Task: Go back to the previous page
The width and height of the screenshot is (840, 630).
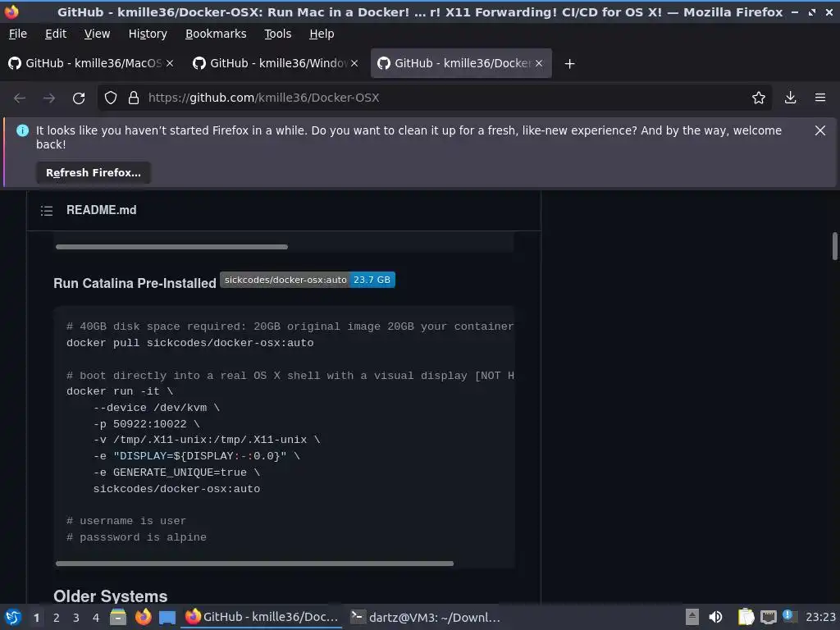Action: tap(20, 98)
